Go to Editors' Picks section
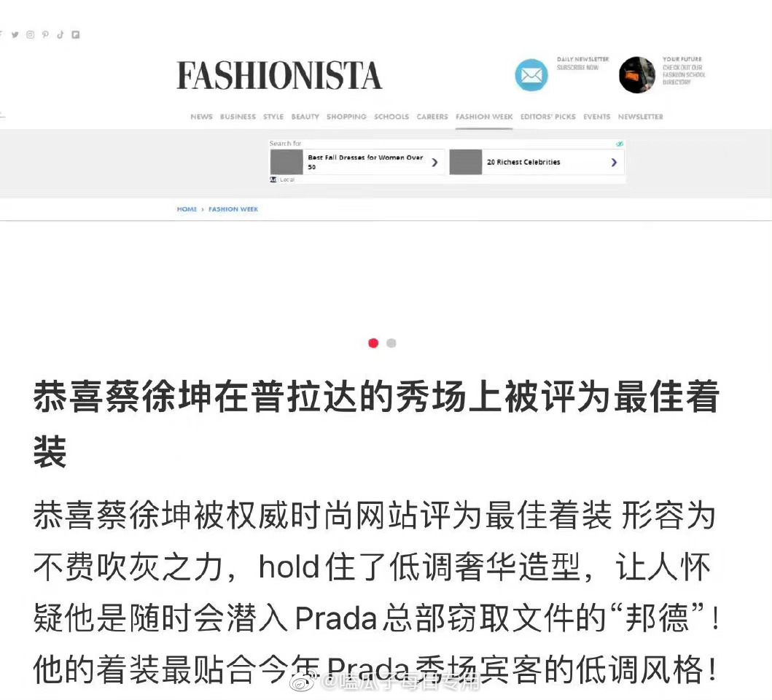Viewport: 772px width, 700px height. click(x=548, y=117)
